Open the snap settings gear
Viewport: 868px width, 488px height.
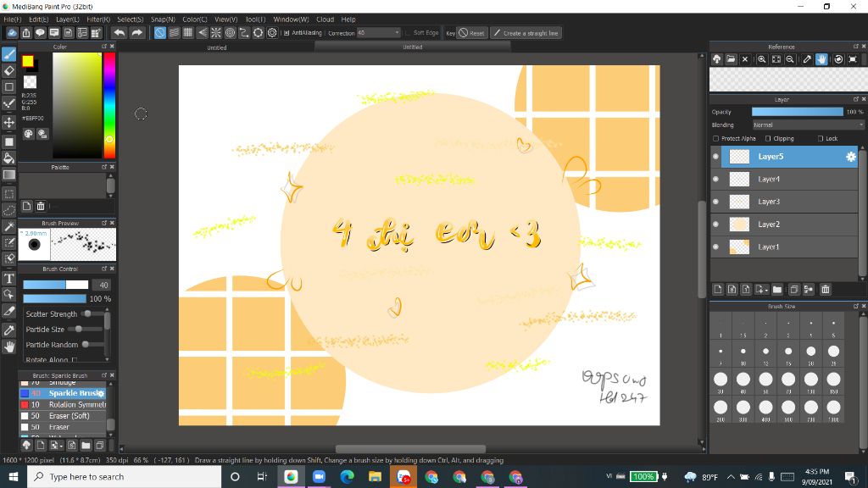272,33
